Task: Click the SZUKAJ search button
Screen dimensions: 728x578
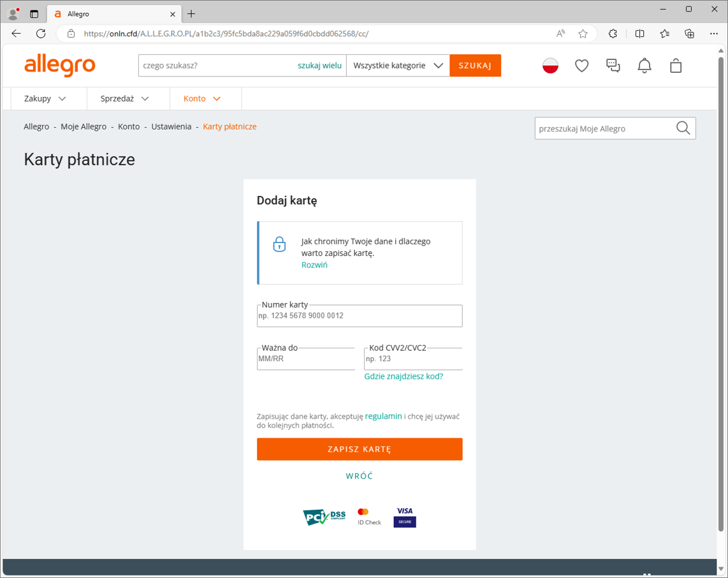Action: (x=475, y=65)
